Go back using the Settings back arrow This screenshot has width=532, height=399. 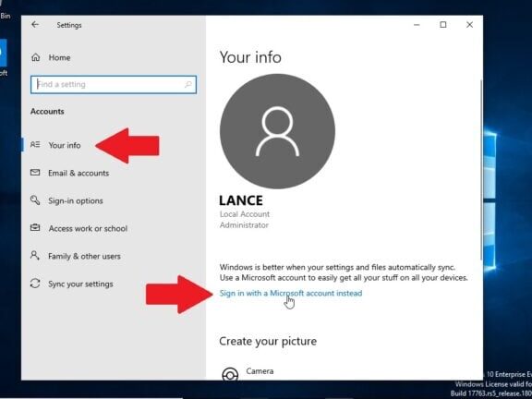35,25
